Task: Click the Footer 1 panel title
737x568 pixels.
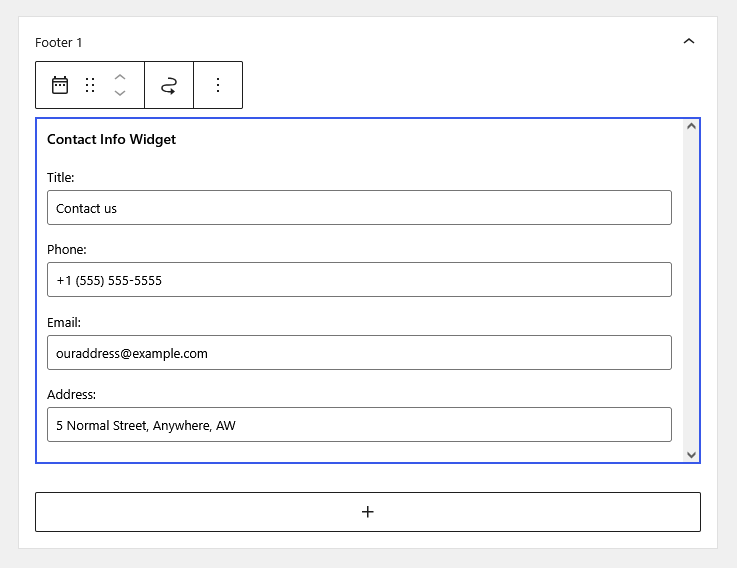Action: point(59,42)
